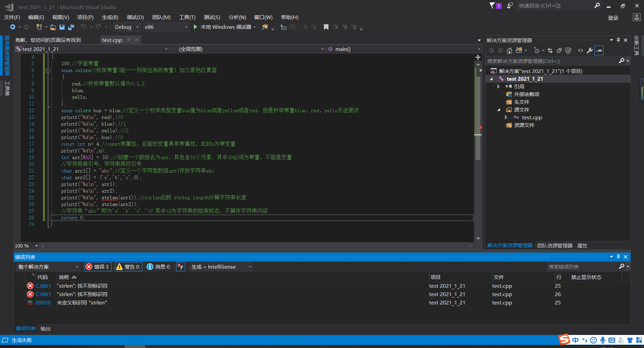The image size is (644, 348).
Task: Toggle the messages filter button
Action: 159,267
